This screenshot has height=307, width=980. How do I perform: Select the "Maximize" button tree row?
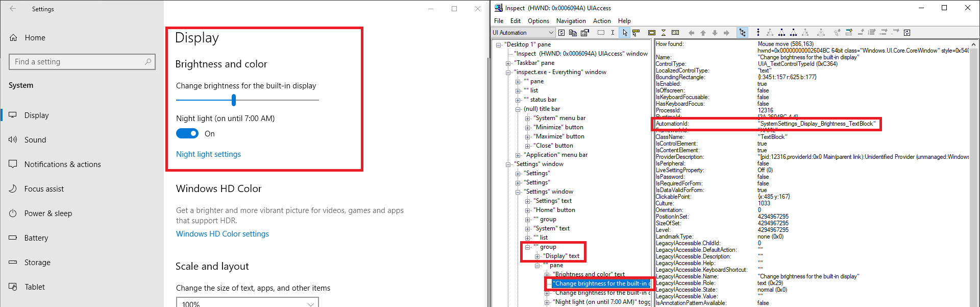tap(559, 136)
